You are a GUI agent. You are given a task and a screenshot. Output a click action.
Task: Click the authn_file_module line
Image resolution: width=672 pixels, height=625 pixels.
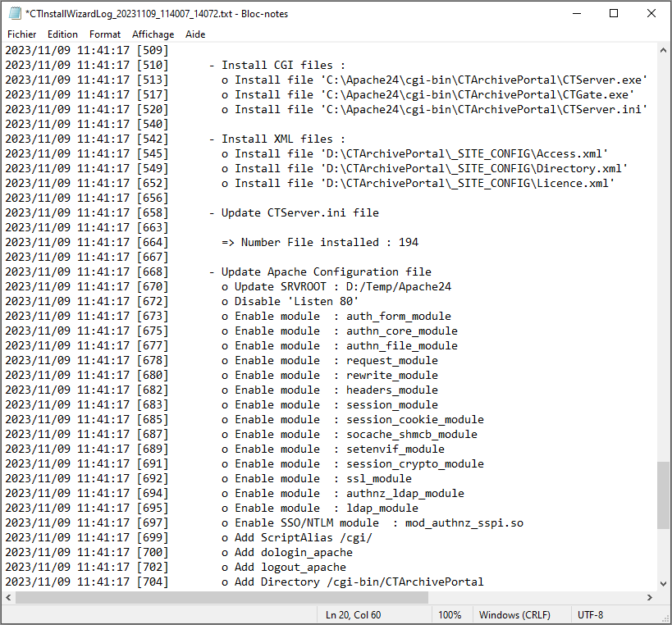point(340,345)
